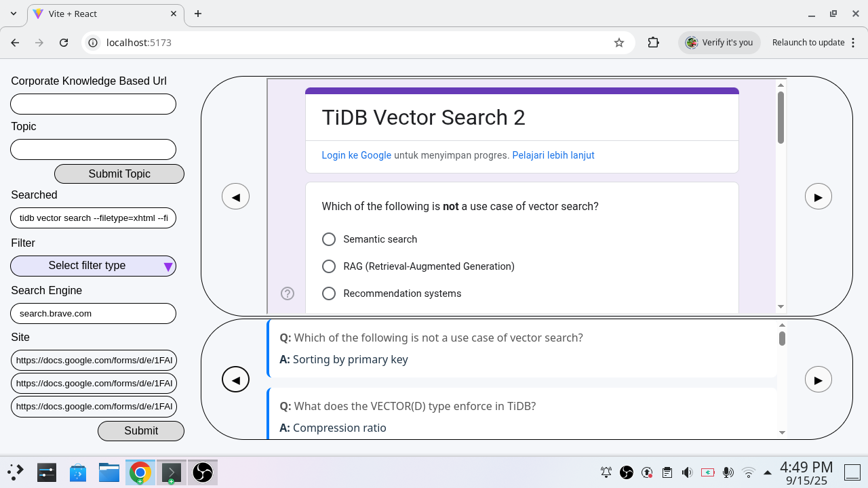Open the Konsole terminal from taskbar
The height and width of the screenshot is (488, 868).
pyautogui.click(x=172, y=472)
